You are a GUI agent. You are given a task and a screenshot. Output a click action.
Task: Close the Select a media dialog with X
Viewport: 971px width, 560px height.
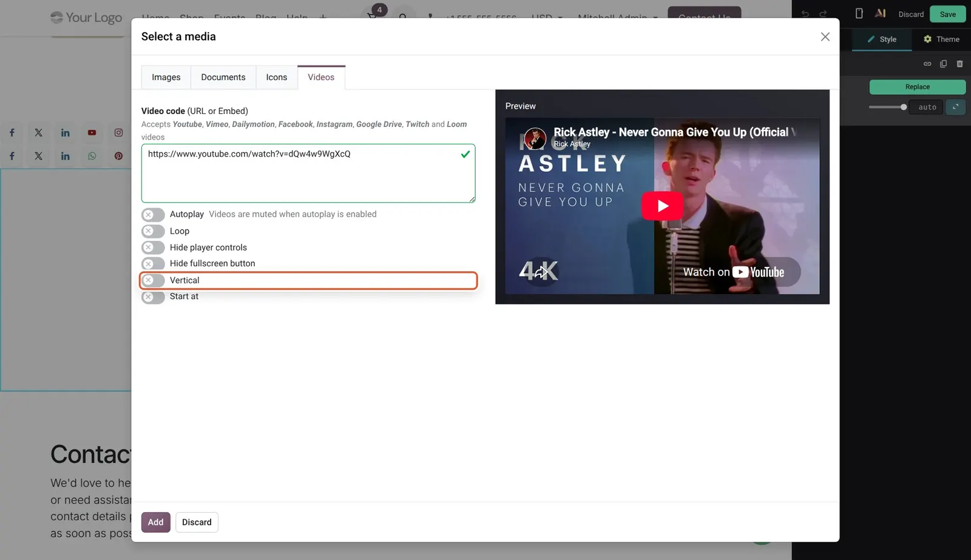[825, 36]
